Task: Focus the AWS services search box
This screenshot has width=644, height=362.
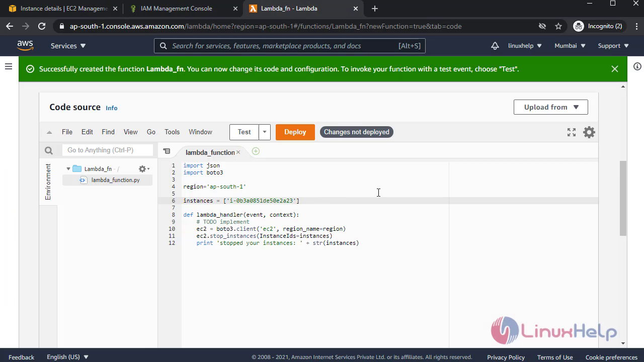Action: point(290,46)
